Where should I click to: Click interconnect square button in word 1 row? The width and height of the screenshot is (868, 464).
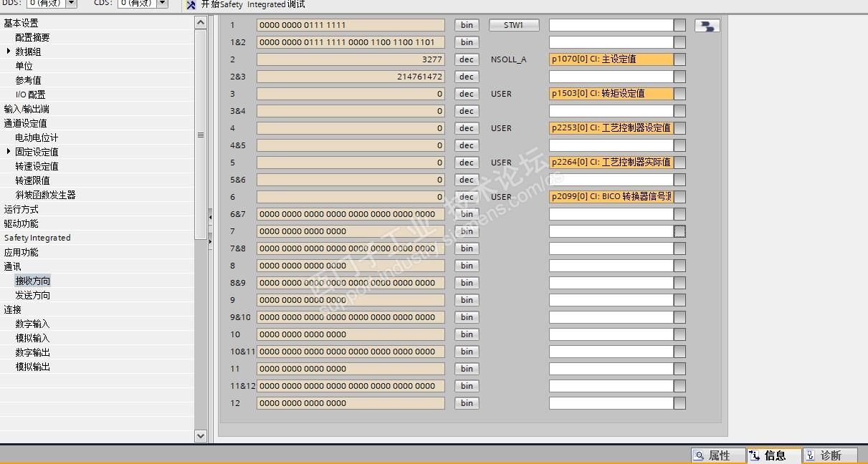679,25
